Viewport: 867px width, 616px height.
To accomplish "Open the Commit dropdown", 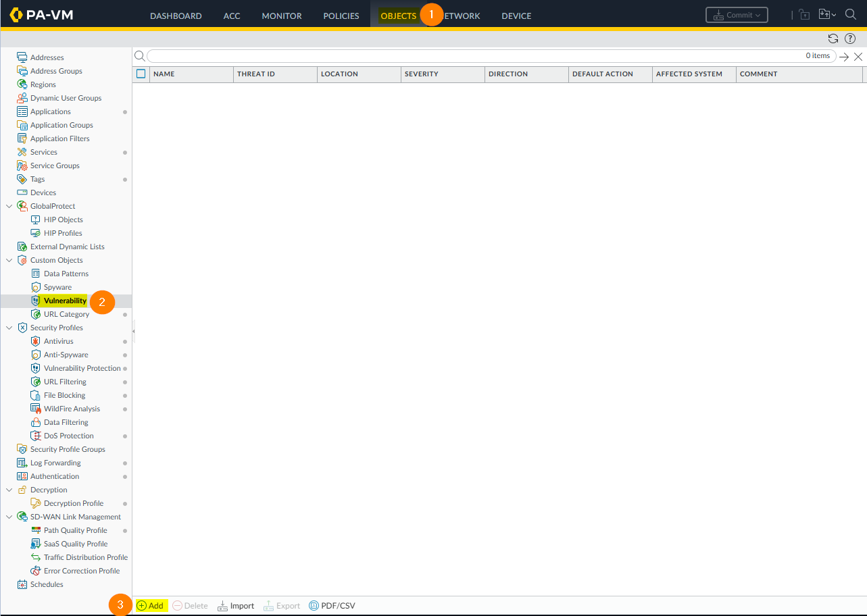I will click(x=737, y=15).
